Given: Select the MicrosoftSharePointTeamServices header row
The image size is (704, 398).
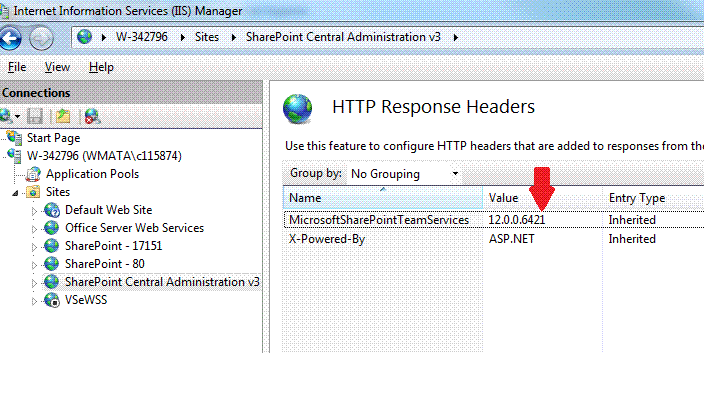Looking at the screenshot, I should [x=494, y=220].
